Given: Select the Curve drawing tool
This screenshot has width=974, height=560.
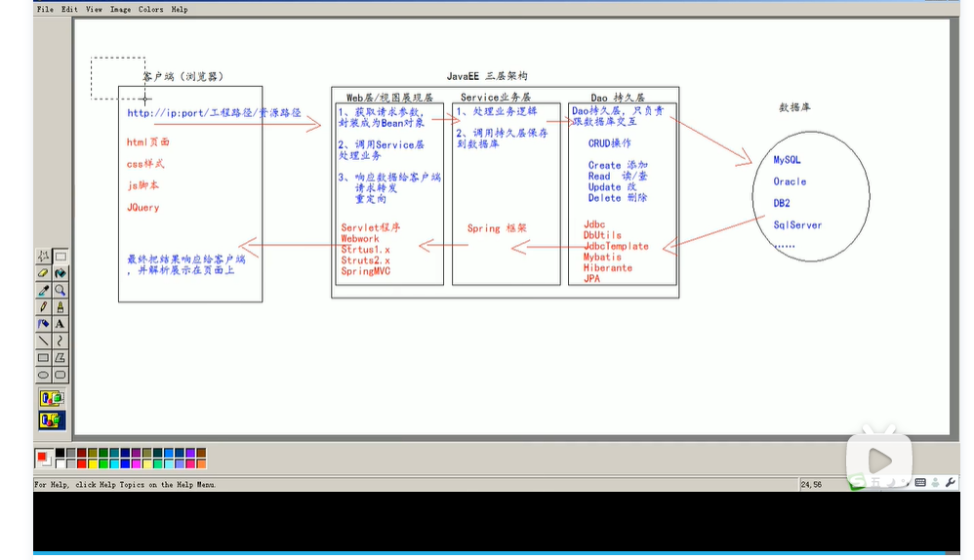Looking at the screenshot, I should tap(61, 340).
